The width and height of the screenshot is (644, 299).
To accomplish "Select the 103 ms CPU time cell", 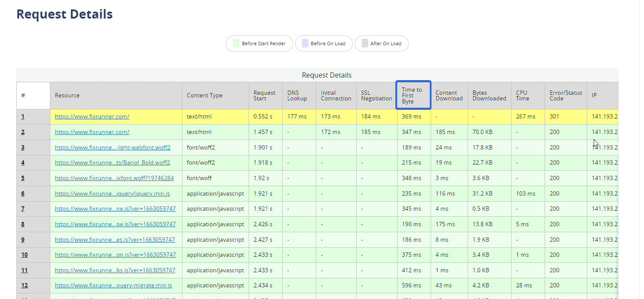I will 528,193.
